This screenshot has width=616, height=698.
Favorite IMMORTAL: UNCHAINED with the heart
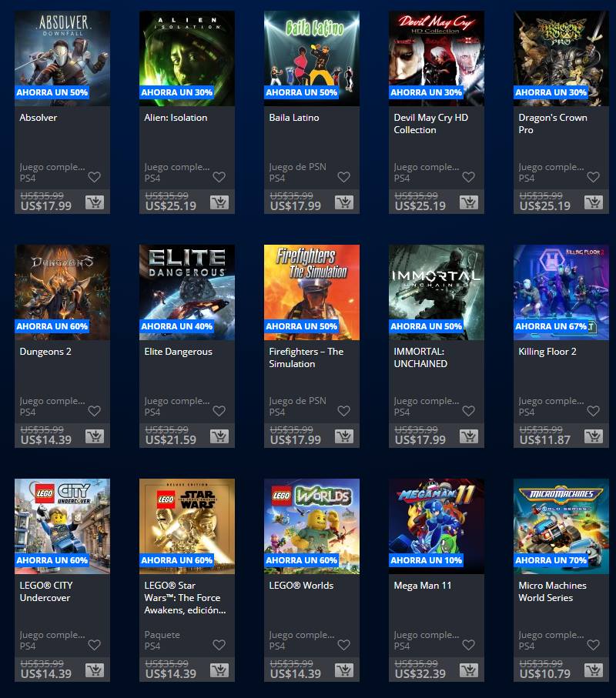click(469, 411)
